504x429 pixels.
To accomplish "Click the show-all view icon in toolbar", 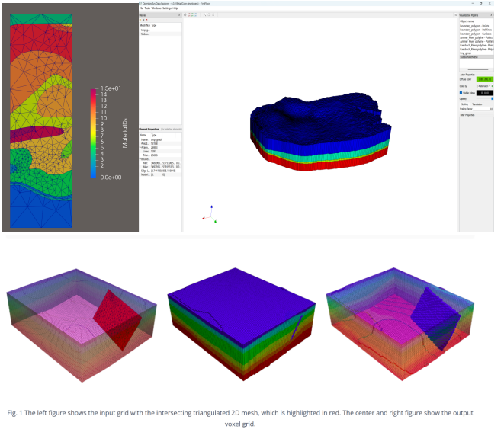I will pos(185,14).
